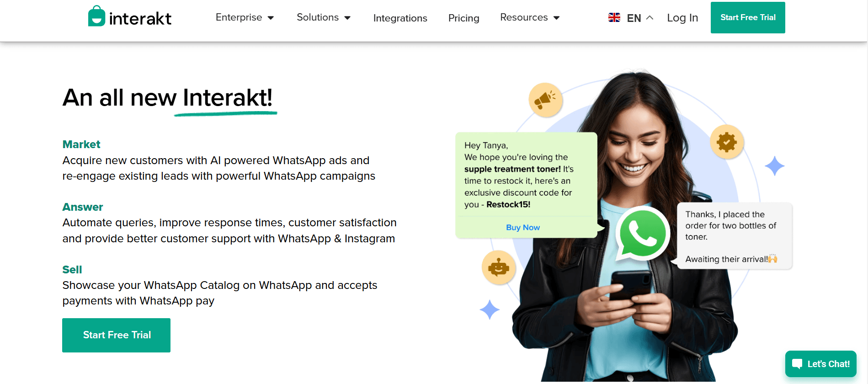Click the blue sparkle star near toner message
The width and height of the screenshot is (868, 384).
coord(775,166)
